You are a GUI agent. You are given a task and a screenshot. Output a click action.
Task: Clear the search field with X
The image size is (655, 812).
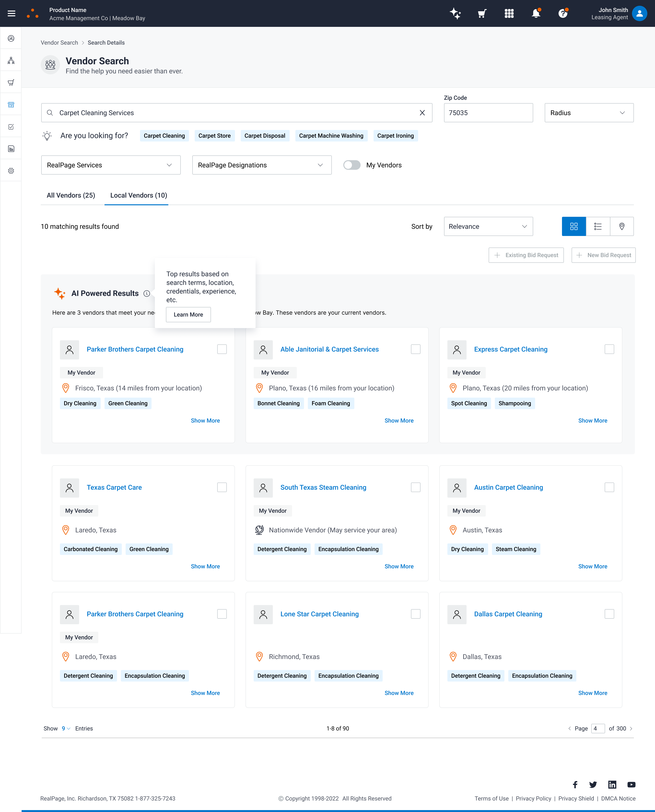422,113
